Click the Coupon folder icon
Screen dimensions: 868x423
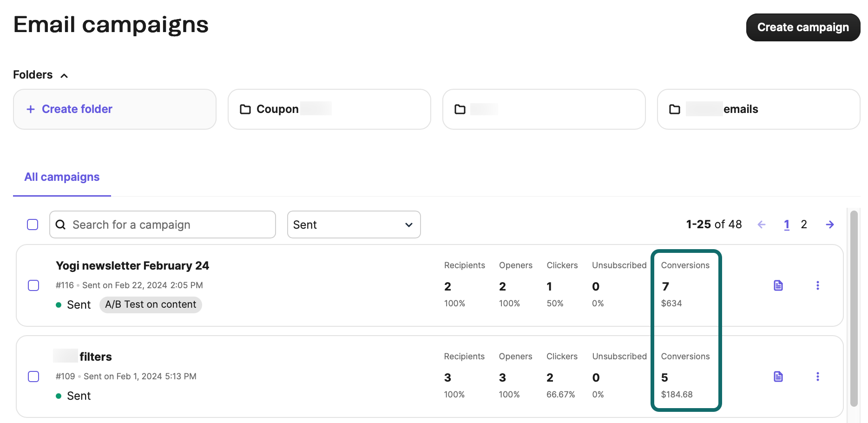point(245,109)
